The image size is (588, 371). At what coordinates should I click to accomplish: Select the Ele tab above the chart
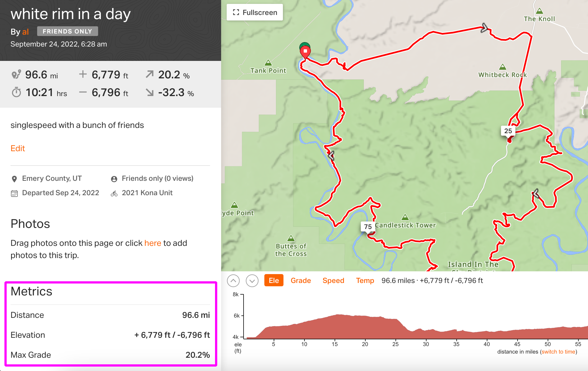tap(273, 280)
